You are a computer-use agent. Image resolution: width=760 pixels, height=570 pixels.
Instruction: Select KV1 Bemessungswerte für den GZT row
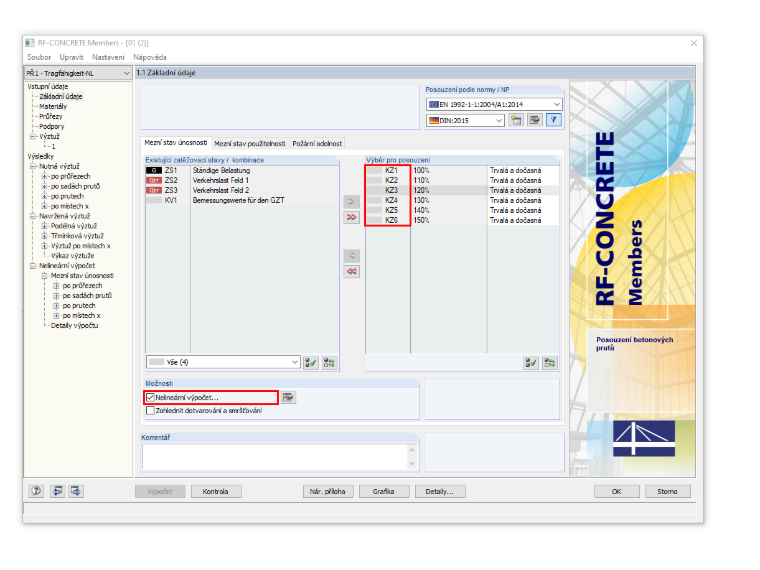(242, 200)
